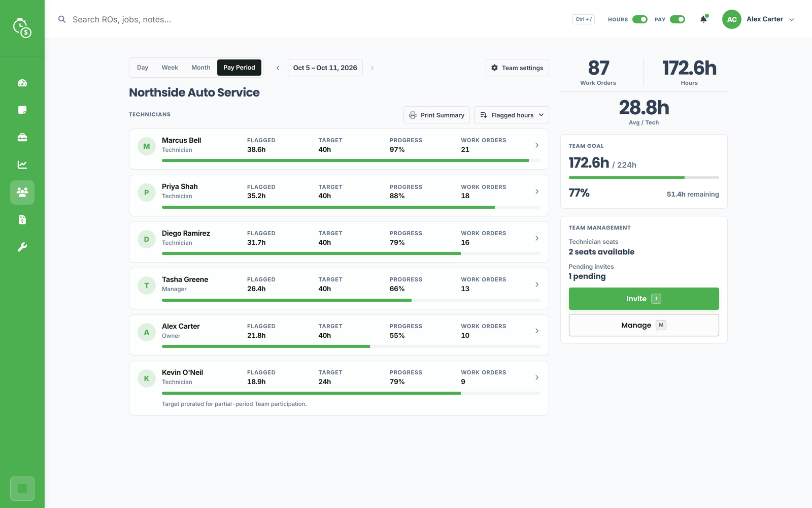Click Print Summary button
Viewport: 812px width, 508px height.
tap(437, 115)
